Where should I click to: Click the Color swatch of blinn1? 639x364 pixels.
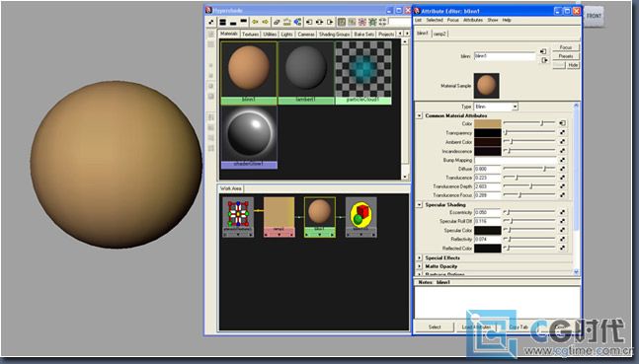pos(488,123)
